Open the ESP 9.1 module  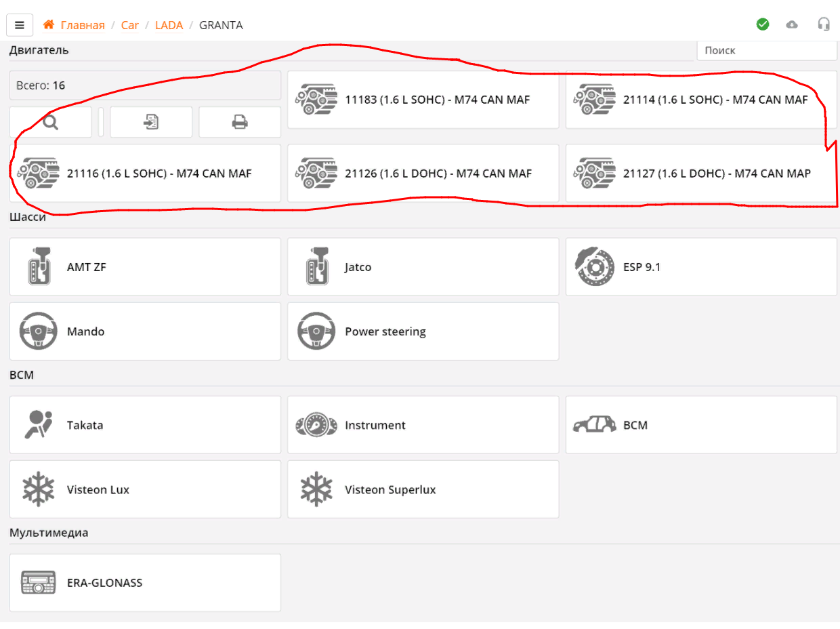pos(701,266)
